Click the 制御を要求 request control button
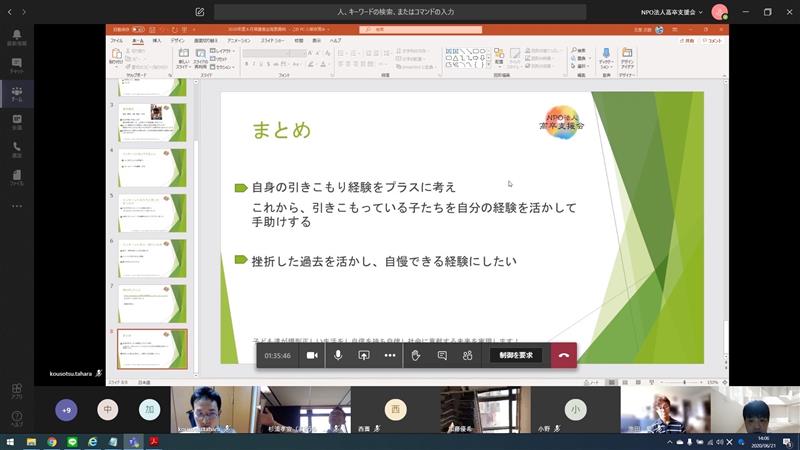The height and width of the screenshot is (450, 800). [515, 355]
